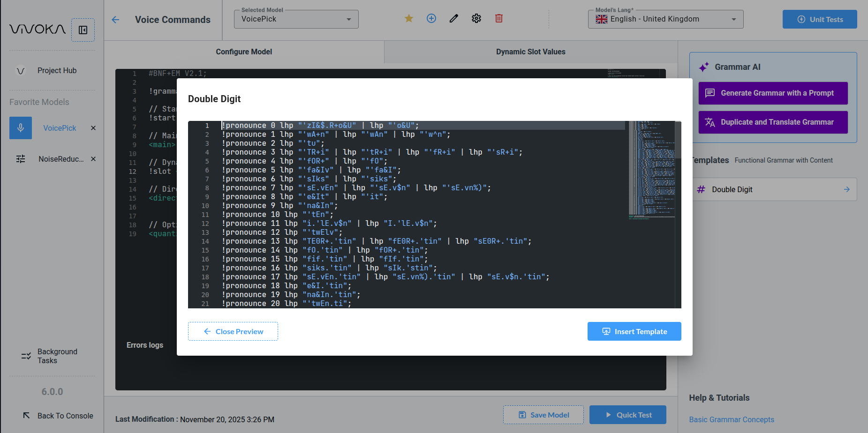Open Basic Grammar Concepts link
Screen dimensions: 868x433
click(x=731, y=419)
